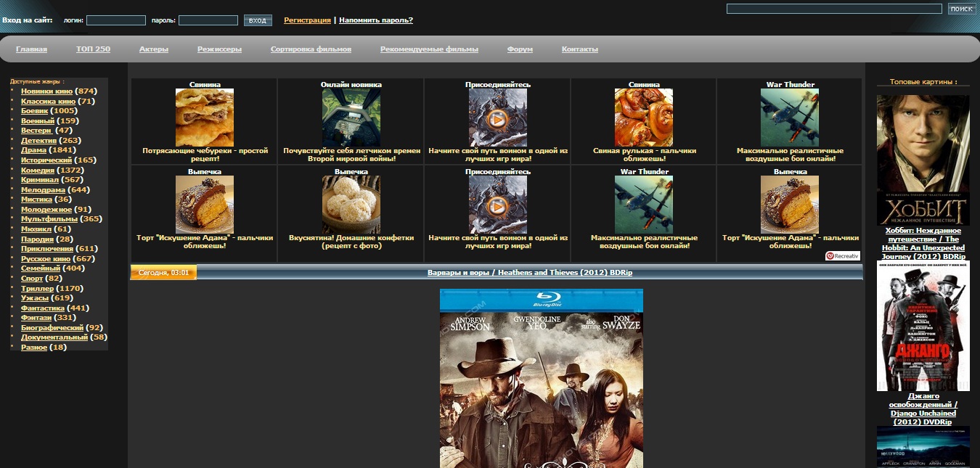Open the Регистрация link
Image resolution: width=980 pixels, height=468 pixels.
[307, 20]
